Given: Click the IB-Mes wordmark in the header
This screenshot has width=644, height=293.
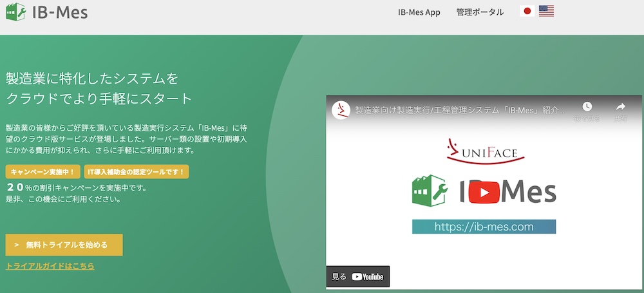Looking at the screenshot, I should click(x=59, y=13).
